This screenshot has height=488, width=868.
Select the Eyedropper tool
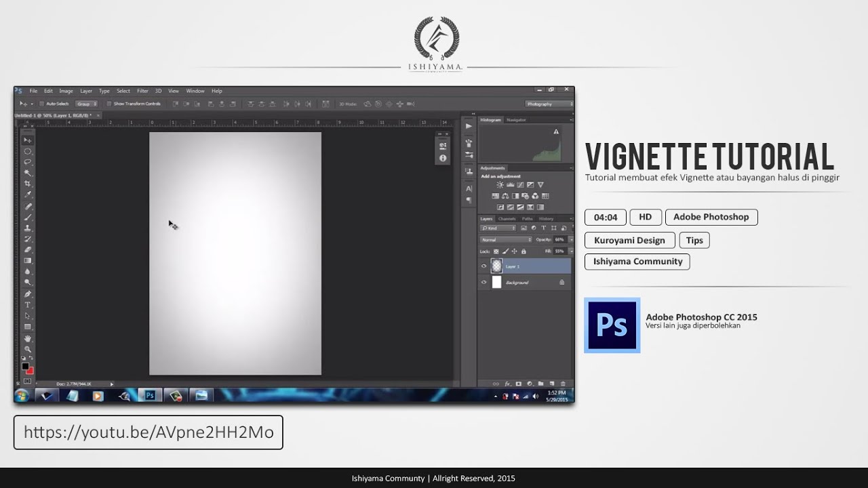[x=27, y=195]
